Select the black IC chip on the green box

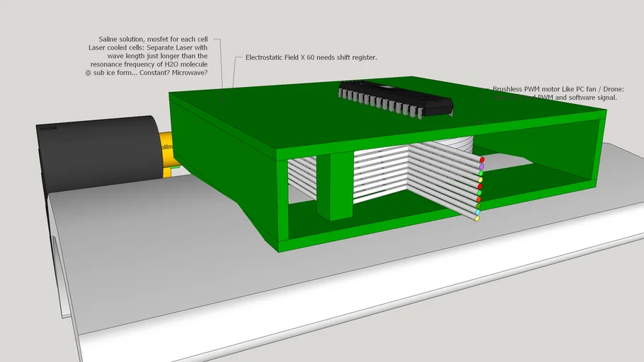[x=396, y=99]
